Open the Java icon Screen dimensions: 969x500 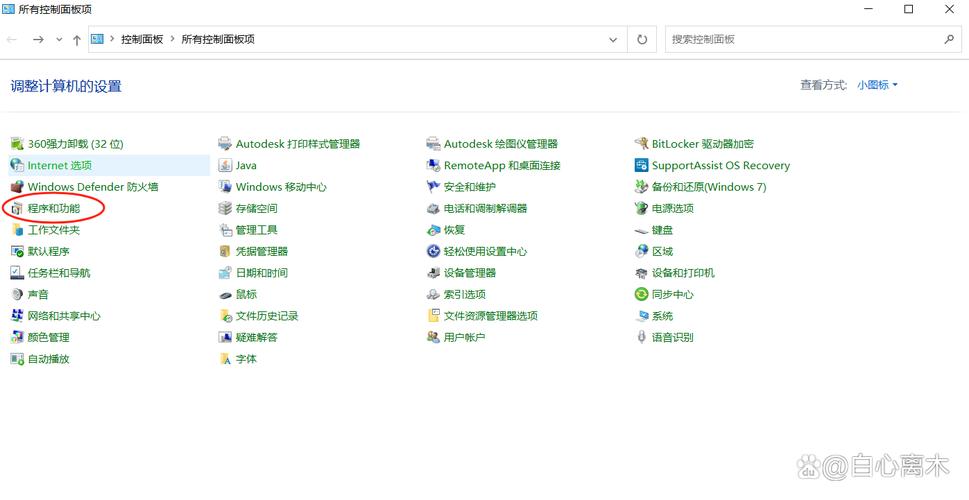tap(225, 166)
